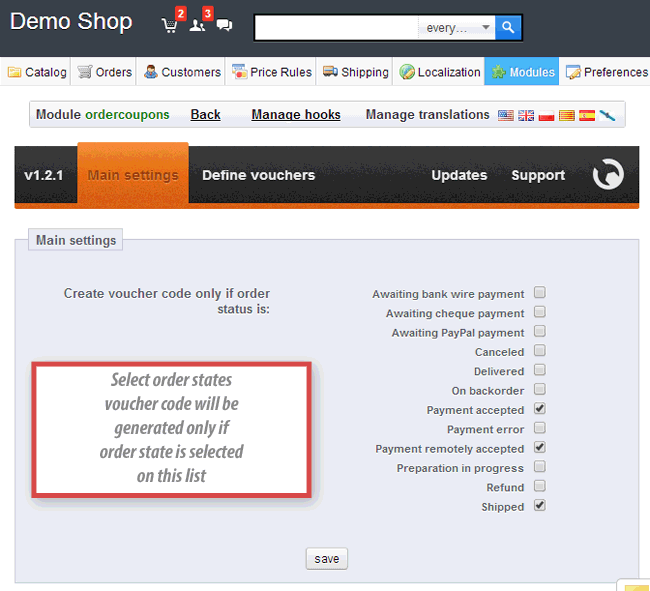Click the Demo Shop title
Image resolution: width=650 pixels, height=591 pixels.
(x=71, y=22)
